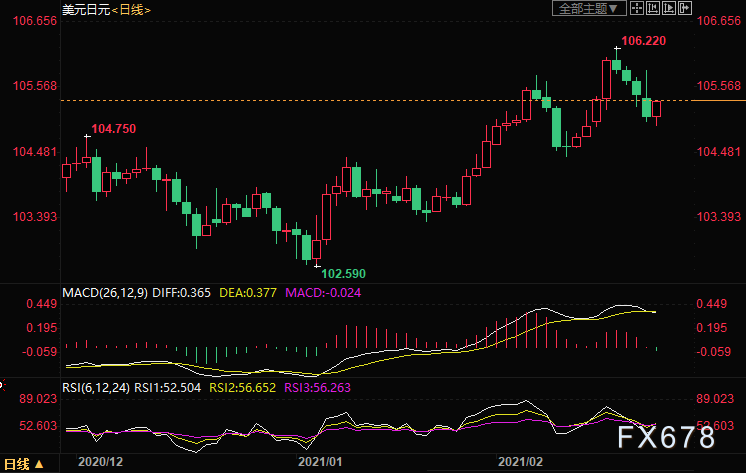The image size is (746, 473).
Task: Click the panel export arrow icon
Action: [685, 8]
